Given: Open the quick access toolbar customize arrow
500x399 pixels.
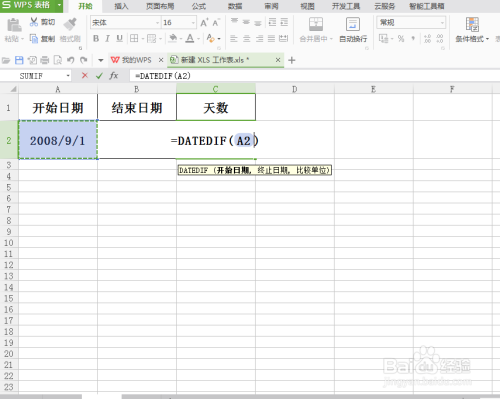Looking at the screenshot, I should (x=101, y=60).
